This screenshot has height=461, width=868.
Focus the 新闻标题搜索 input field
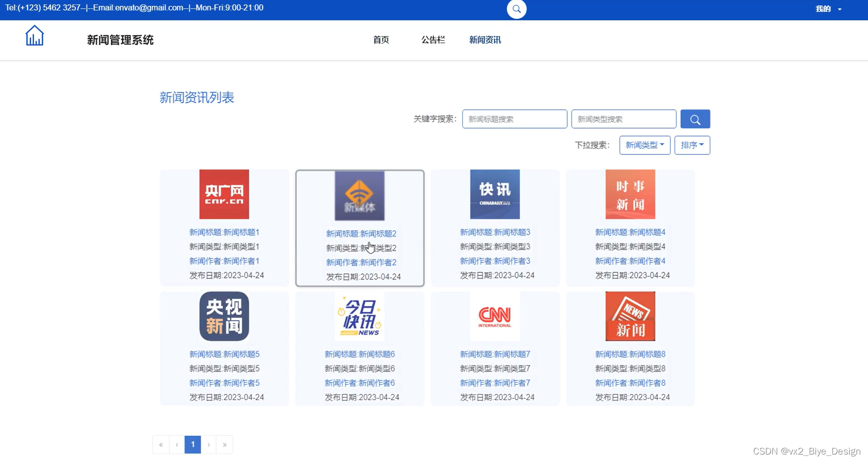tap(515, 119)
